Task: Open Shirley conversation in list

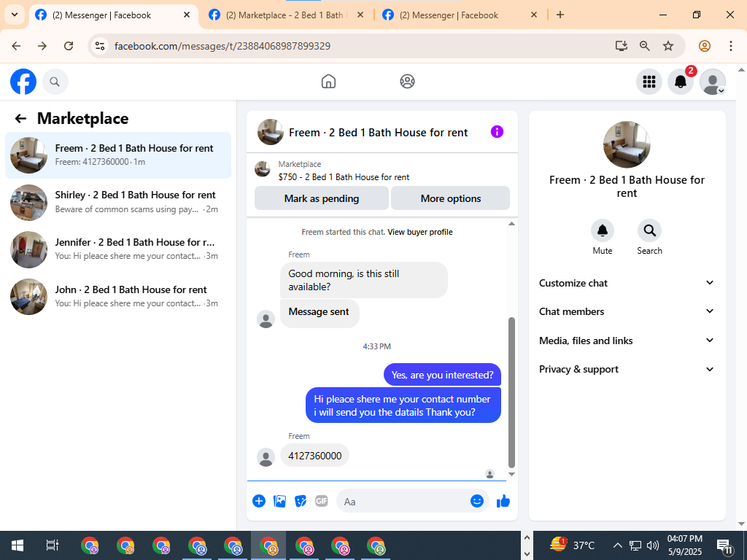Action: [118, 203]
